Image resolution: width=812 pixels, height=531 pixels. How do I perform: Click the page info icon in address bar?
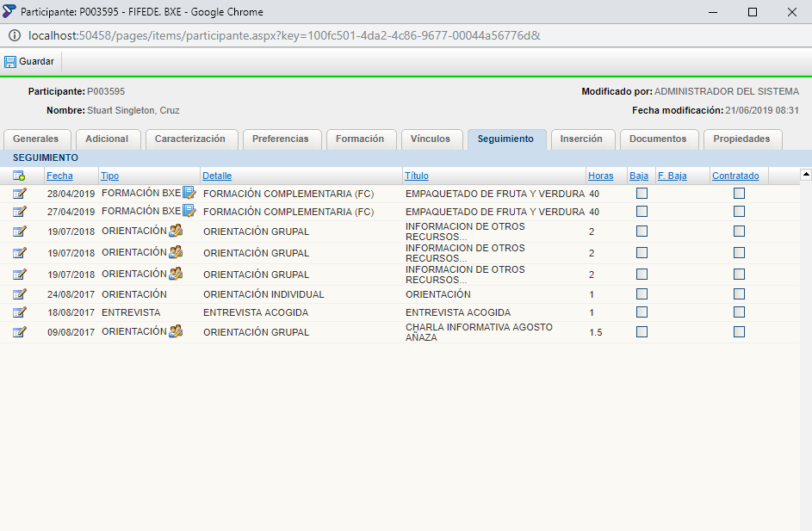pyautogui.click(x=15, y=35)
